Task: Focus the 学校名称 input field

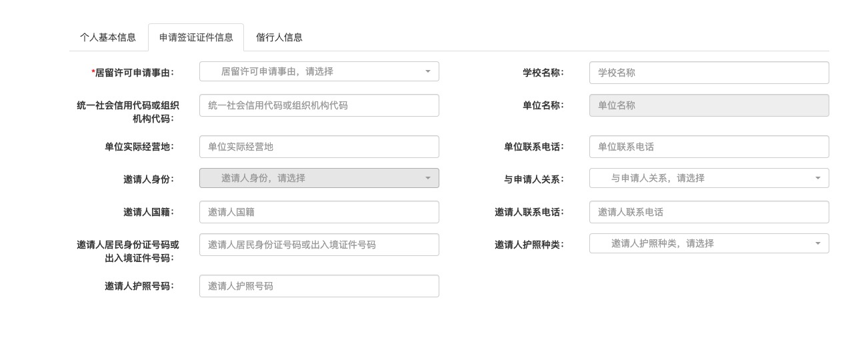Action: [709, 73]
